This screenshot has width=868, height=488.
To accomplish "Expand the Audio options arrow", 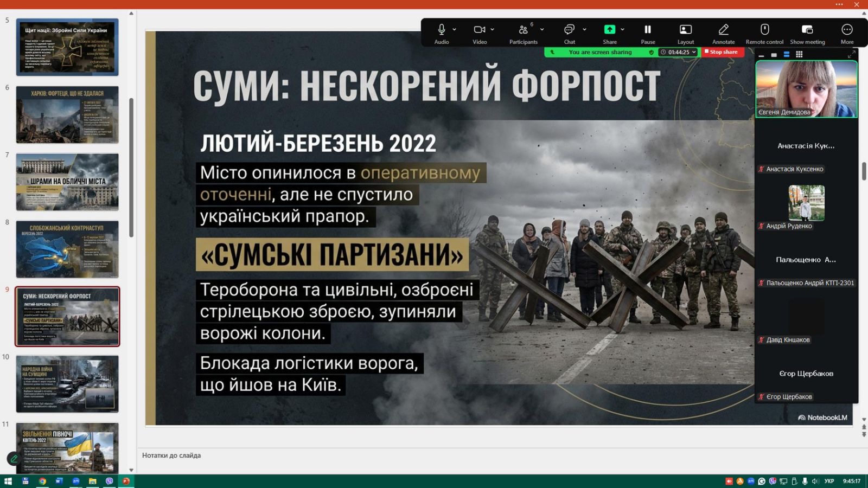I will [455, 29].
